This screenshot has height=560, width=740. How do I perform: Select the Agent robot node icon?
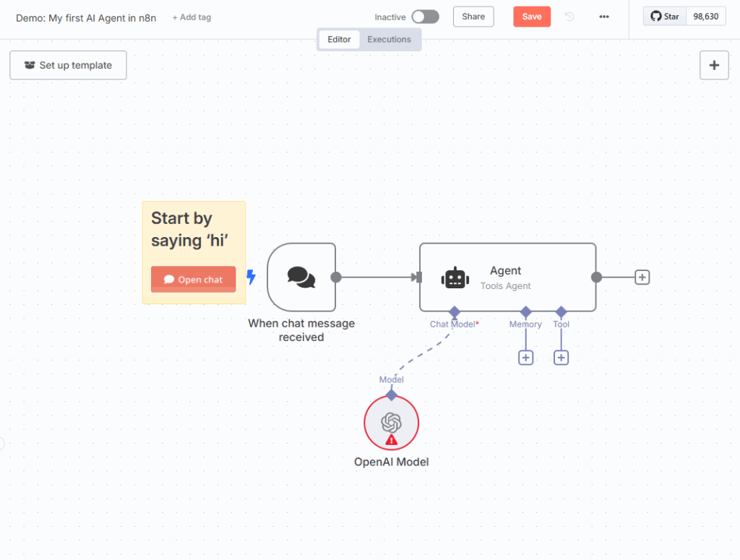[455, 278]
